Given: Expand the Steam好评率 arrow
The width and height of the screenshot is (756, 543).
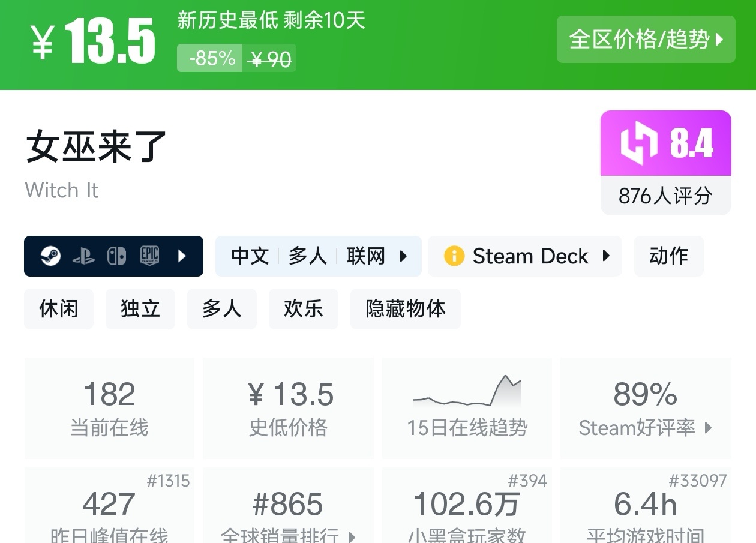Looking at the screenshot, I should 709,428.
